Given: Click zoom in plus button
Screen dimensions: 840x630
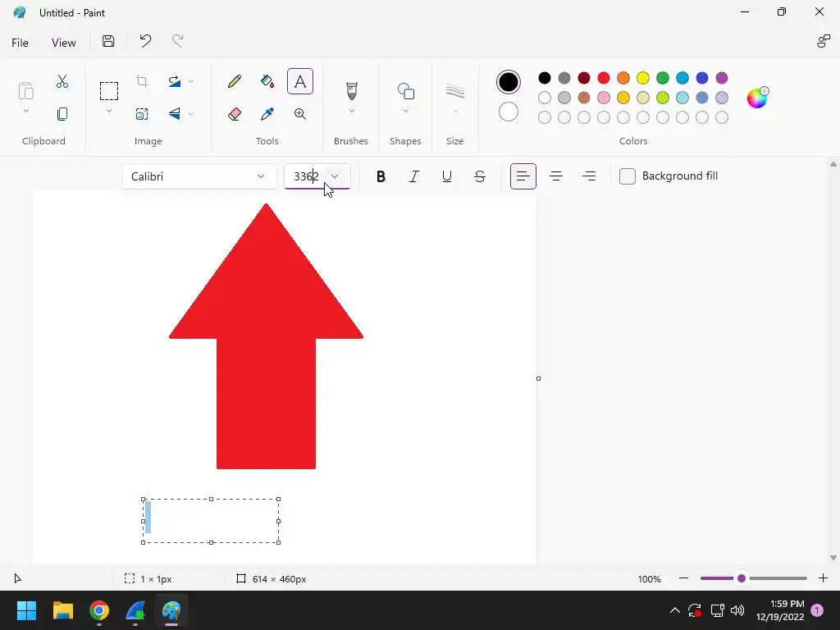Looking at the screenshot, I should click(x=824, y=578).
